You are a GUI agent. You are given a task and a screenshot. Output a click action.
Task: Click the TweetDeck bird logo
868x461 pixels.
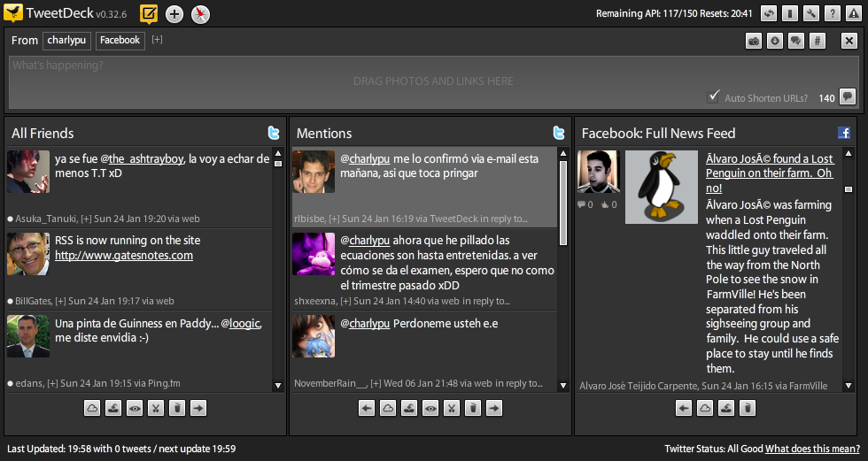[x=13, y=12]
